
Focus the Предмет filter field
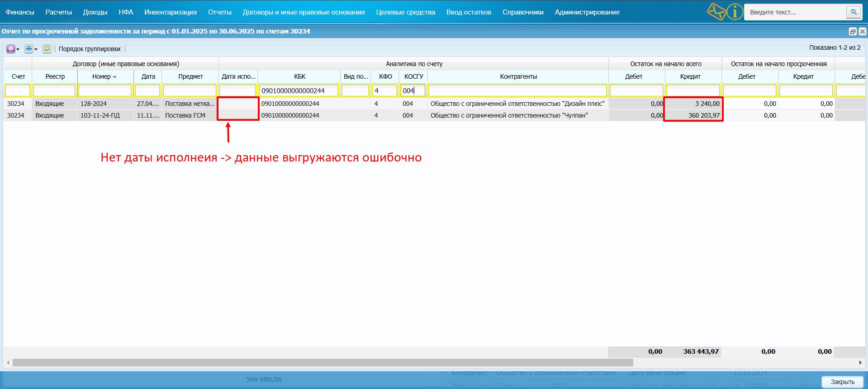[190, 90]
